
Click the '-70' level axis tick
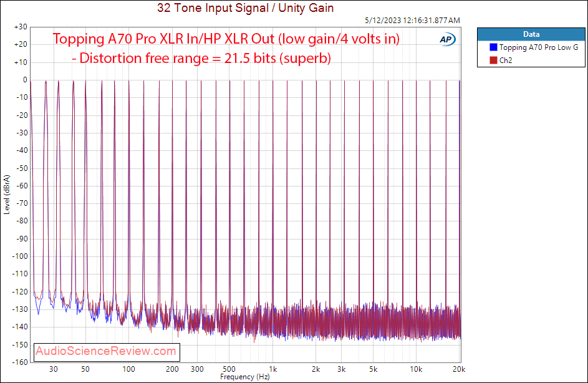(22, 203)
